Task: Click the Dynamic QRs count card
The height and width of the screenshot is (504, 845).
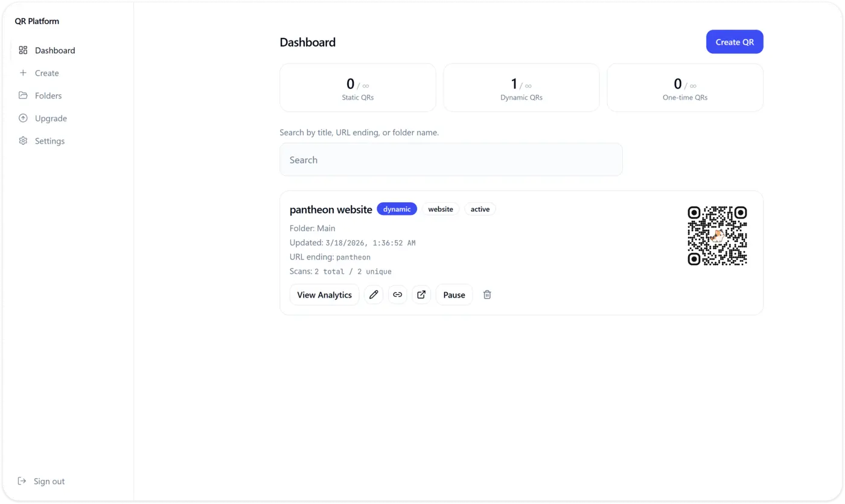Action: coord(521,88)
